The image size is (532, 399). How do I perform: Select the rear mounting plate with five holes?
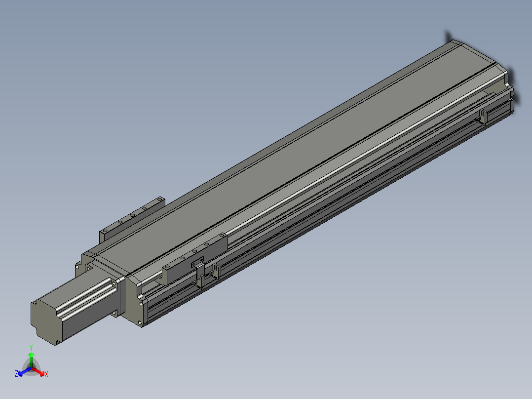pyautogui.click(x=132, y=219)
